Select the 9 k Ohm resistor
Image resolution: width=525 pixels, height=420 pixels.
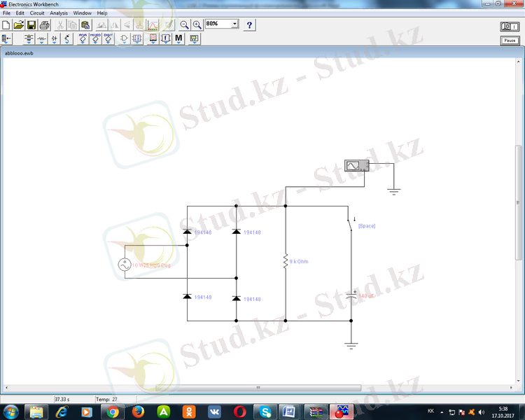click(x=286, y=261)
